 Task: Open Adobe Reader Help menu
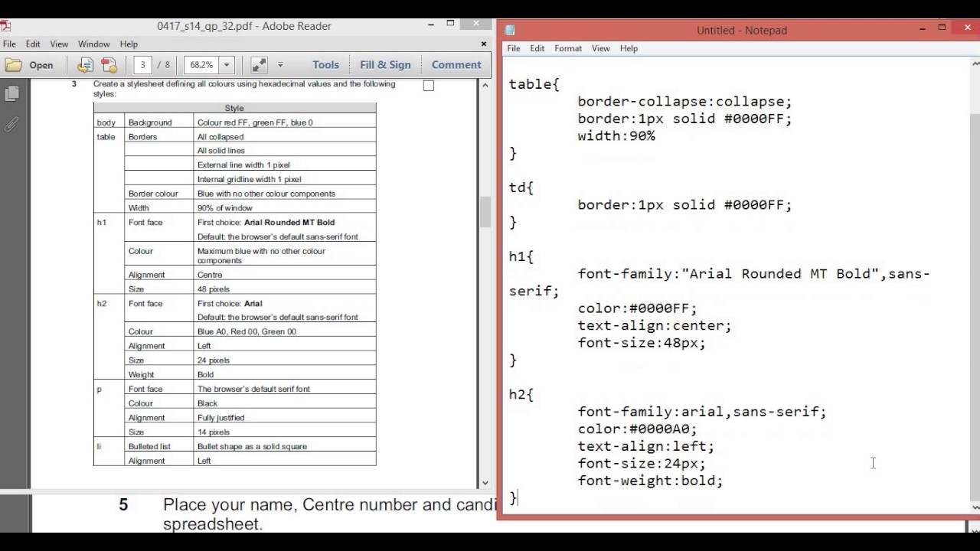129,44
